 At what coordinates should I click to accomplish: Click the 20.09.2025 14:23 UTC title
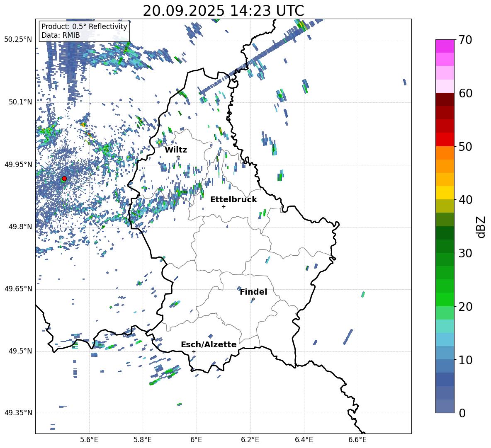click(223, 11)
